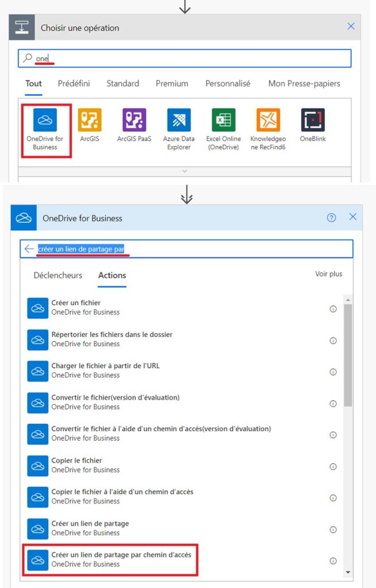Close the OneDrive for Business panel
This screenshot has width=376, height=588.
[x=353, y=216]
